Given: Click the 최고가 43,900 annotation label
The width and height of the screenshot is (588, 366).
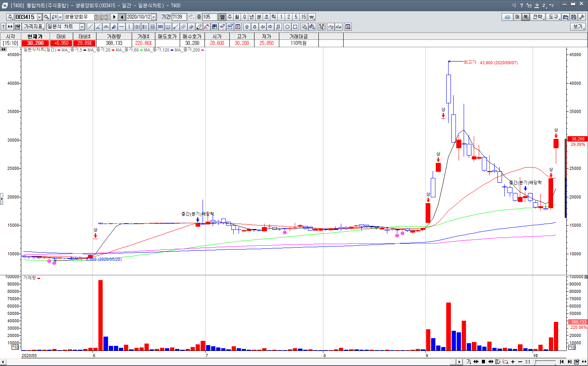Looking at the screenshot, I should (490, 62).
